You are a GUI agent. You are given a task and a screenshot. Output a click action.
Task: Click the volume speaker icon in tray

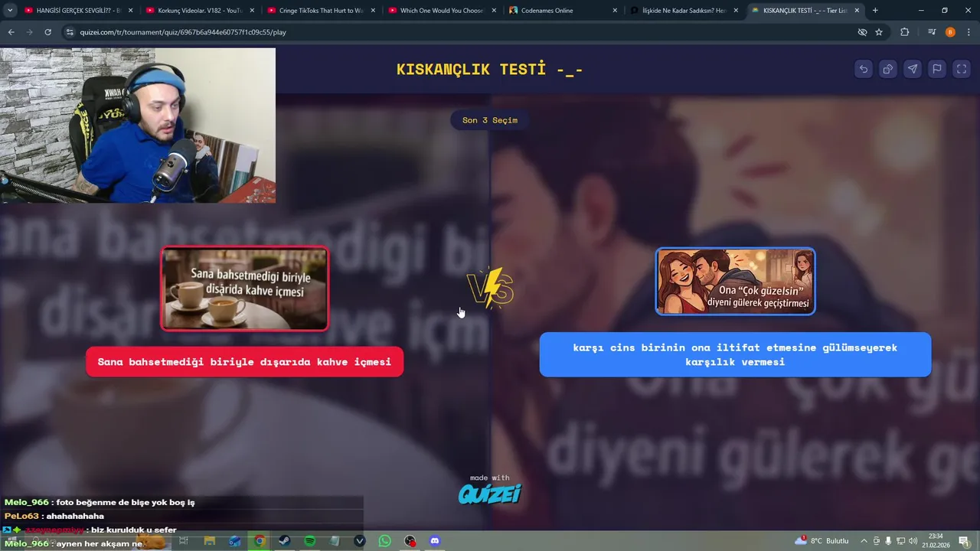[x=913, y=541]
